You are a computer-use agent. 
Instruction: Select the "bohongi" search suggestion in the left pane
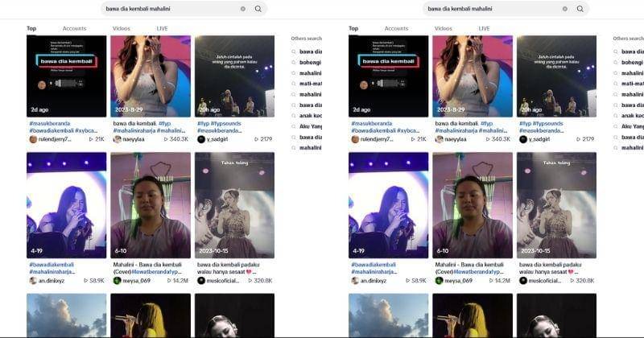tap(310, 62)
